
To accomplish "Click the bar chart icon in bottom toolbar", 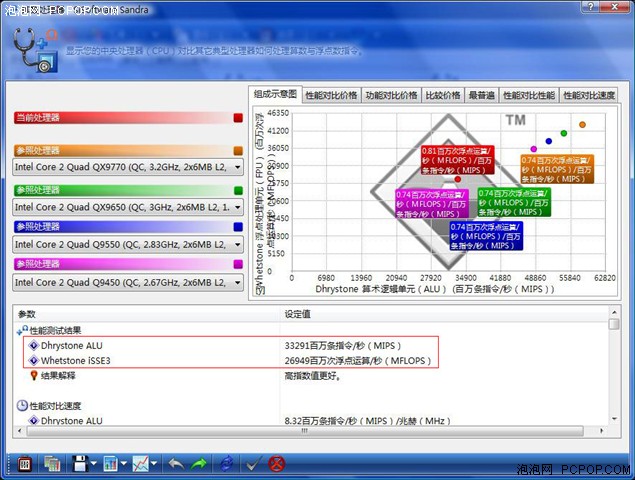I will click(x=111, y=464).
